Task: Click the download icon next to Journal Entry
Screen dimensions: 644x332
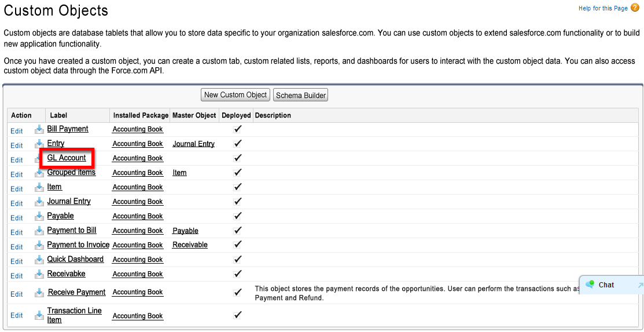Action: tap(39, 202)
